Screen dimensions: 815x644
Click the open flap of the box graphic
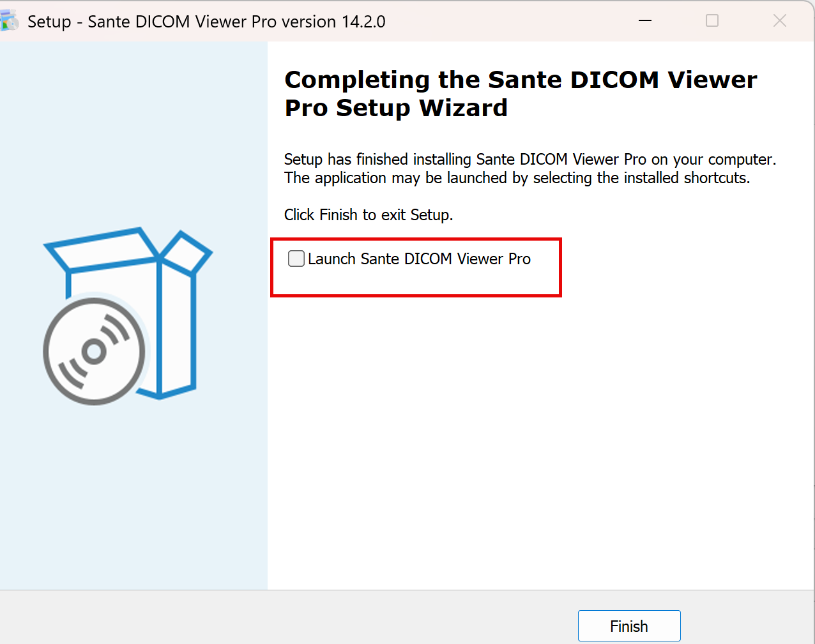tap(186, 252)
